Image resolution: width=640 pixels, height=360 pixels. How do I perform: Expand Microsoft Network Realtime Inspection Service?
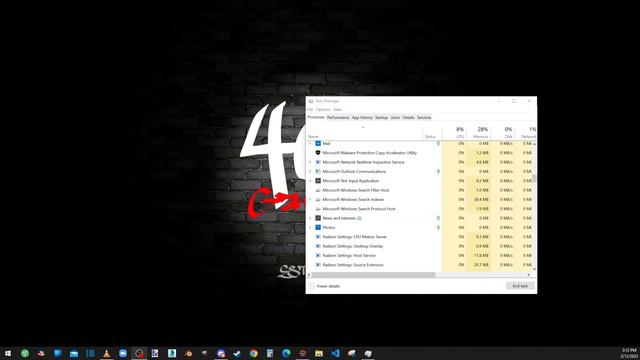(x=310, y=162)
